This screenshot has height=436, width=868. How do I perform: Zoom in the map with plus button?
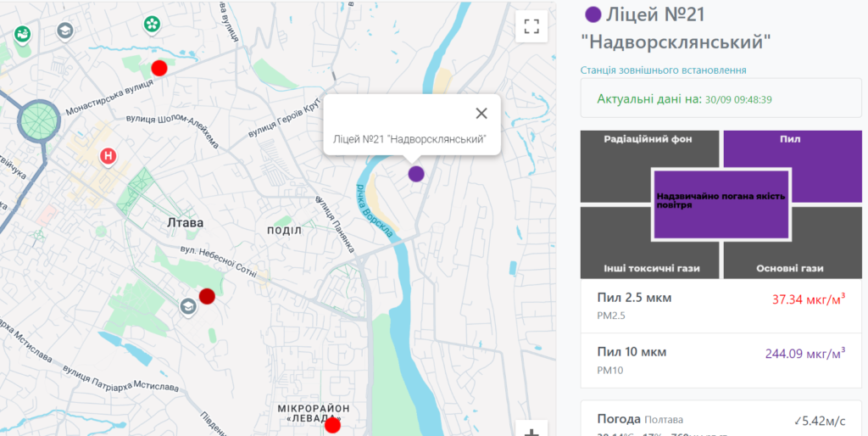531,431
